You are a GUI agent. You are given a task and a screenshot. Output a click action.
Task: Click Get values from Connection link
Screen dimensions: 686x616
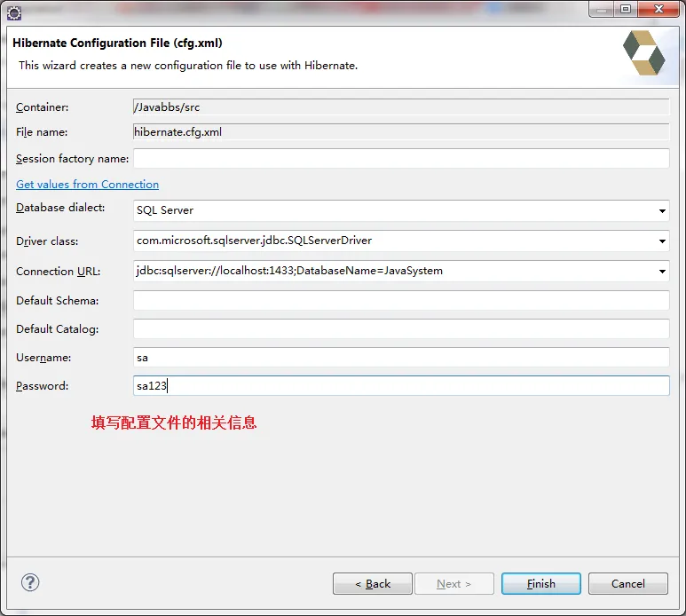88,185
